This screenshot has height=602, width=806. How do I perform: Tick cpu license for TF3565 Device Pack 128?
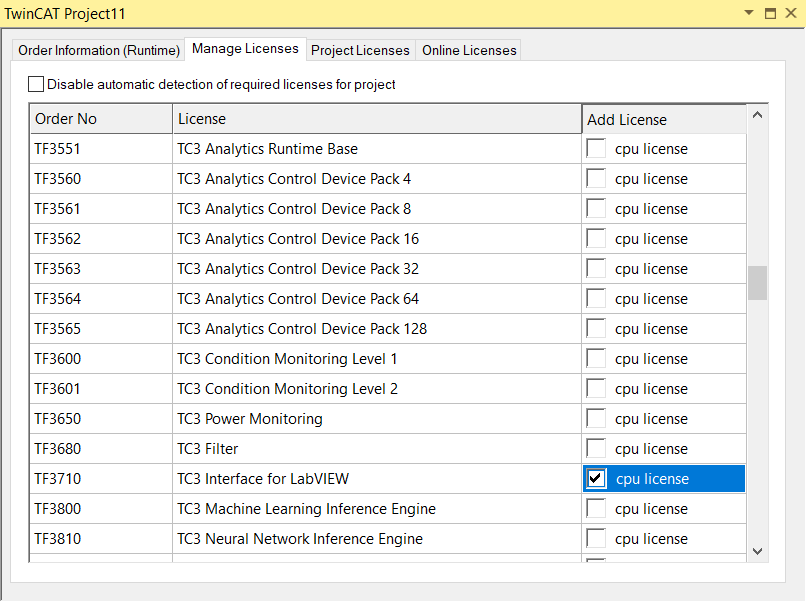(x=596, y=329)
